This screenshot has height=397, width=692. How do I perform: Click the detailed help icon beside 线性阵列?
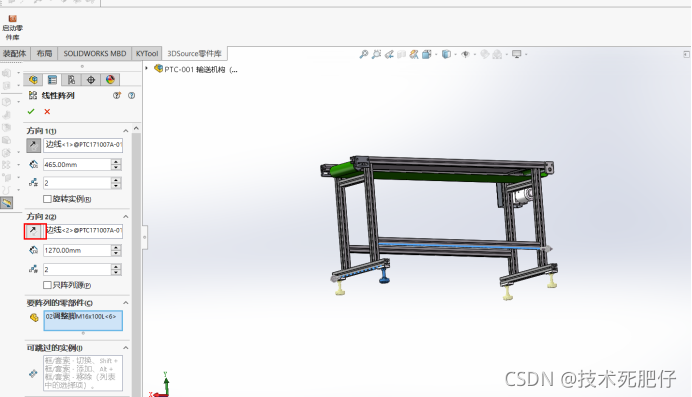[x=117, y=95]
